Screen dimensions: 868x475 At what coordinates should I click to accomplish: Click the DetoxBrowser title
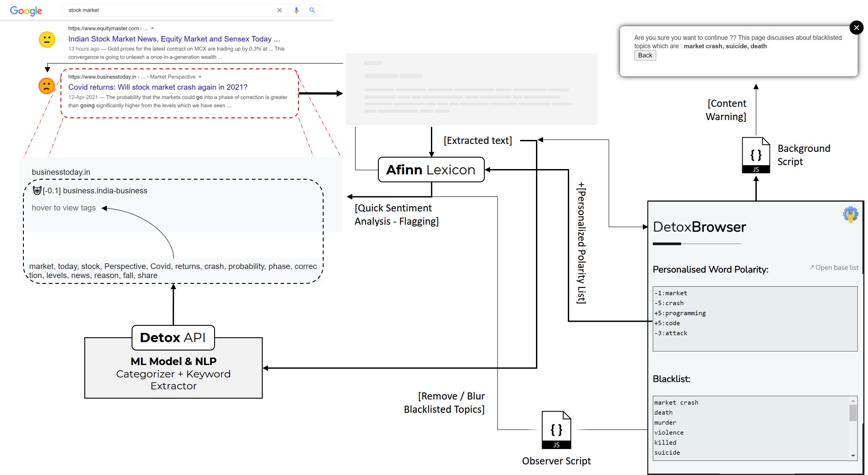699,227
